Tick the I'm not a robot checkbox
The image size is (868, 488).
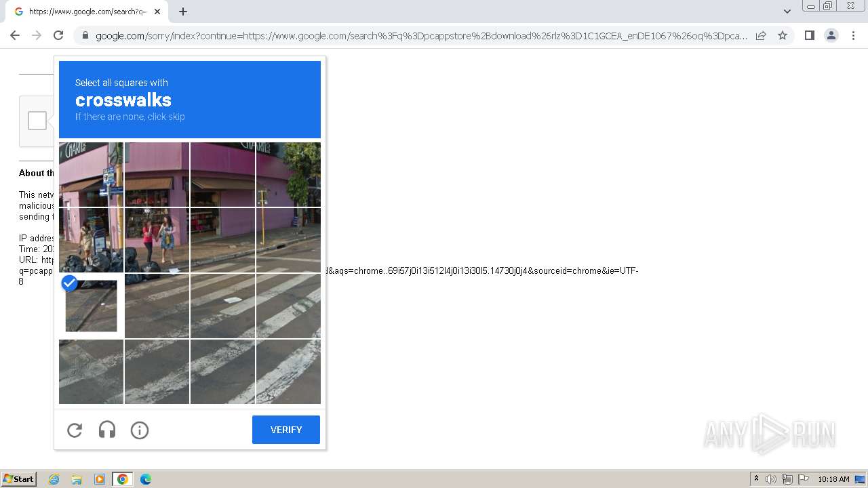(x=37, y=121)
